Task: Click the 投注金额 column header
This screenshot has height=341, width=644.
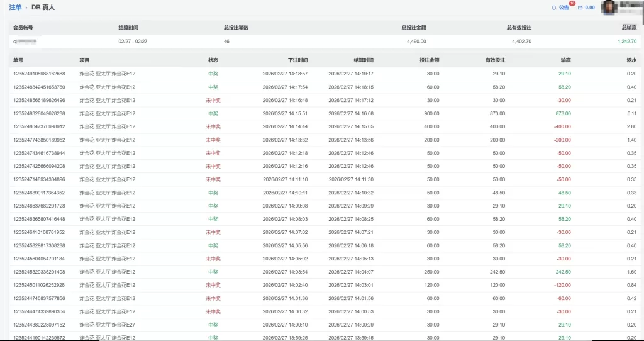Action: (429, 60)
